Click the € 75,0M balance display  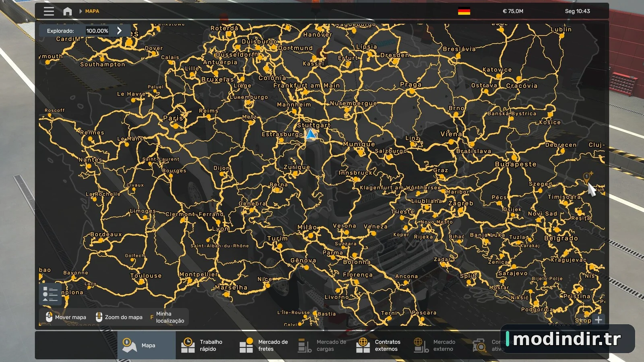[513, 11]
